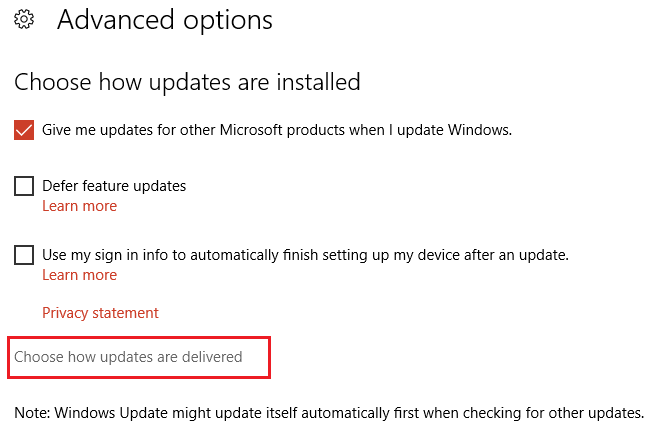Click the 'Defer feature updates' label text

pos(114,185)
